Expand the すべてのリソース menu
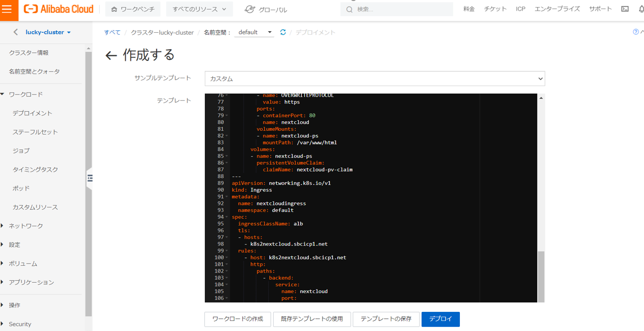The height and width of the screenshot is (331, 644). click(x=199, y=9)
